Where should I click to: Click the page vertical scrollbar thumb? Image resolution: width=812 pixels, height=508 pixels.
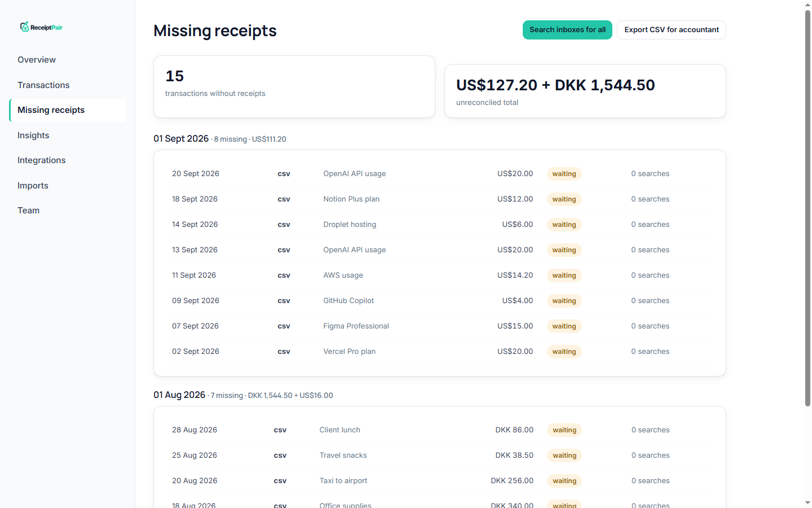click(x=807, y=208)
